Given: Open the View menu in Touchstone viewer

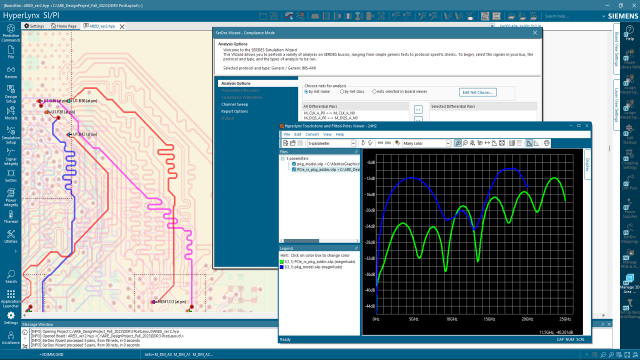Looking at the screenshot, I should tap(327, 134).
